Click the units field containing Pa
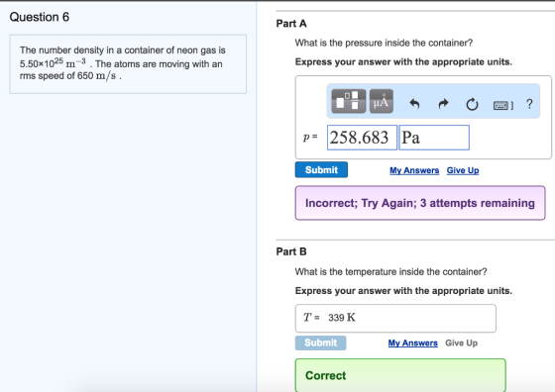Viewport: 555px width, 392px height. click(x=434, y=138)
